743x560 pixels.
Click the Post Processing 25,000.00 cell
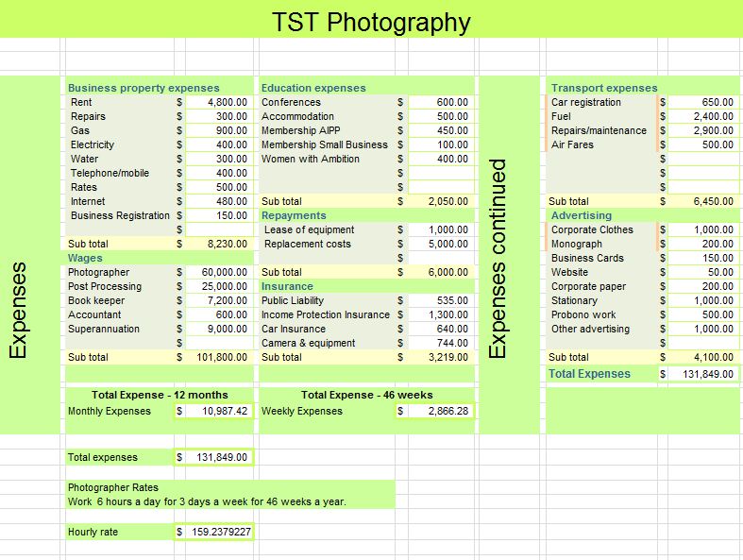(219, 286)
